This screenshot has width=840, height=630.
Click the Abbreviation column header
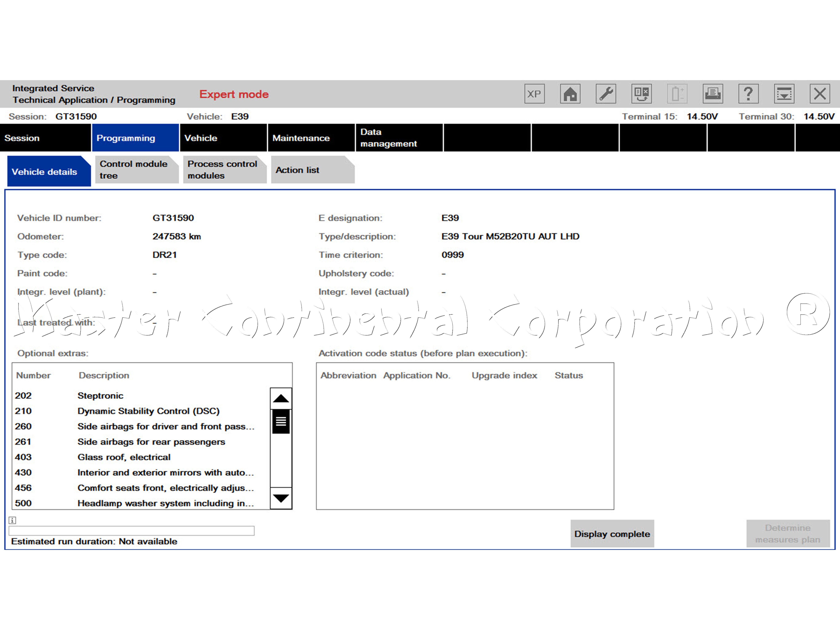pyautogui.click(x=348, y=375)
